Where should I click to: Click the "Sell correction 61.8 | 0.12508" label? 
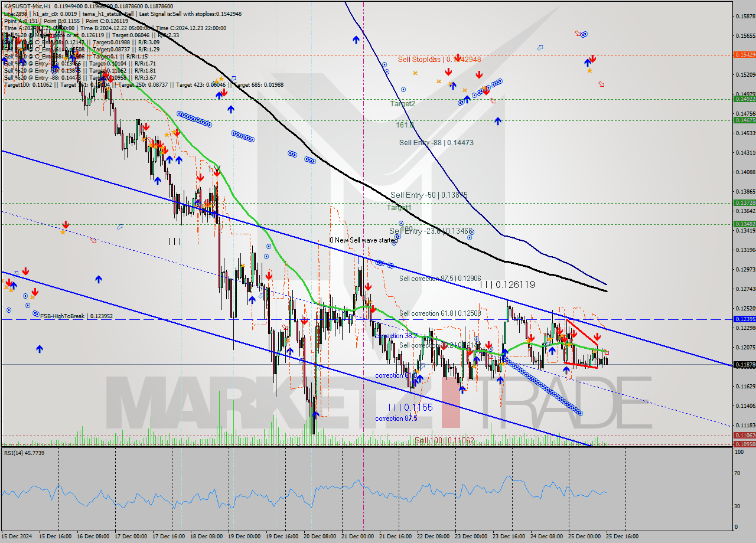tap(439, 313)
